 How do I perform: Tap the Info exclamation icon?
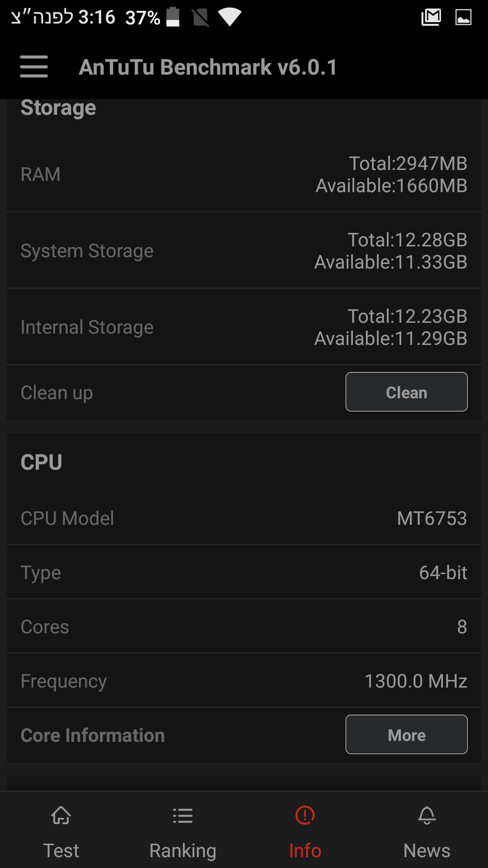(305, 816)
